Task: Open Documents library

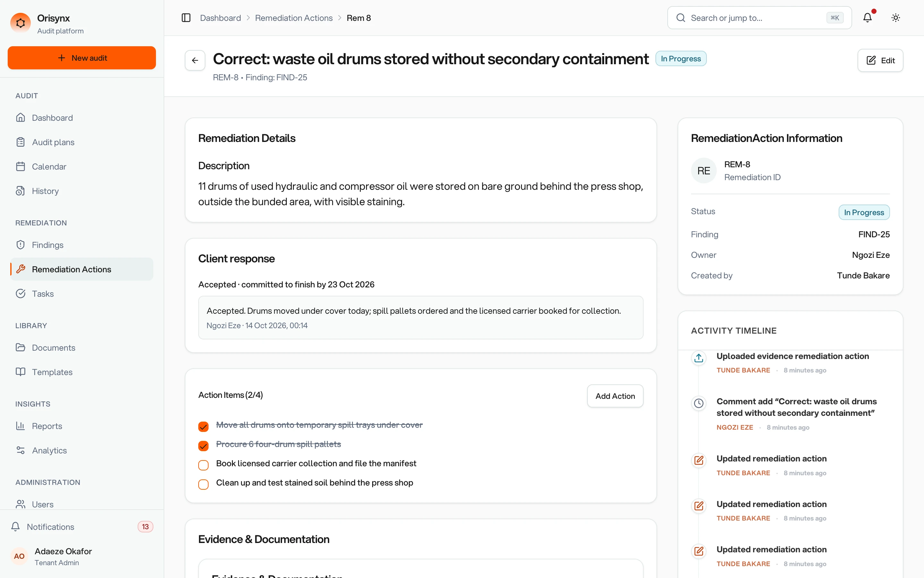Action: click(x=82, y=348)
